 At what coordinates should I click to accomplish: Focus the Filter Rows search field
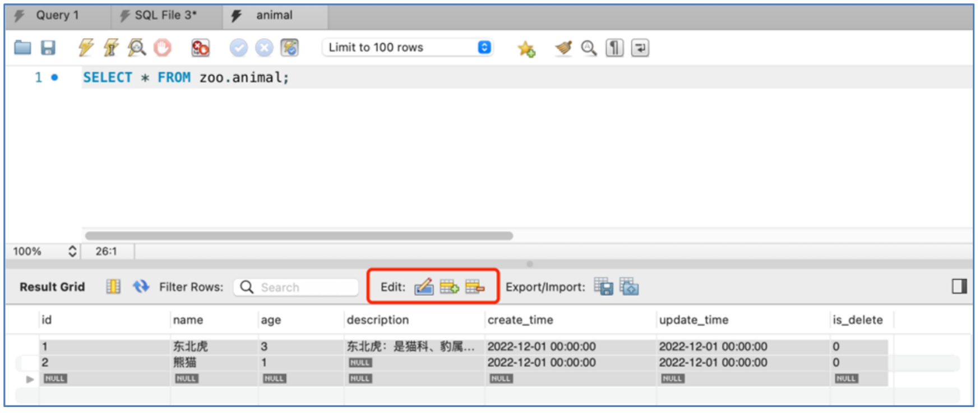click(x=296, y=288)
